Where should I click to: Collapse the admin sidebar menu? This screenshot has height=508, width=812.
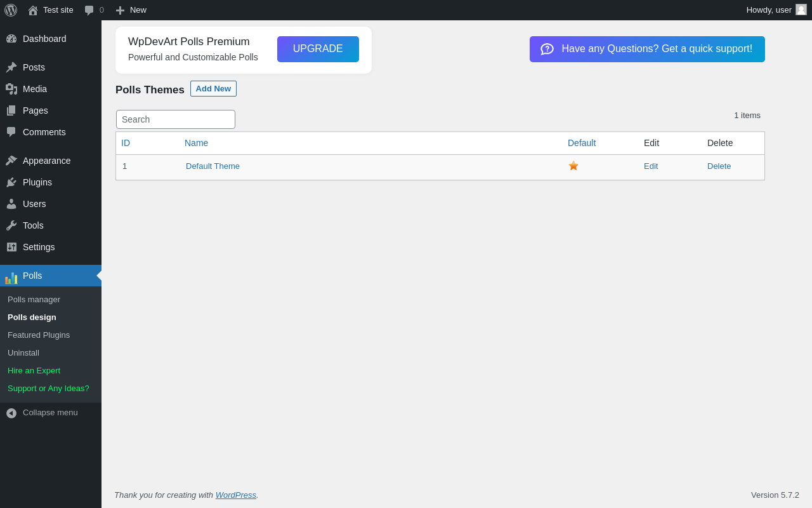pyautogui.click(x=51, y=413)
